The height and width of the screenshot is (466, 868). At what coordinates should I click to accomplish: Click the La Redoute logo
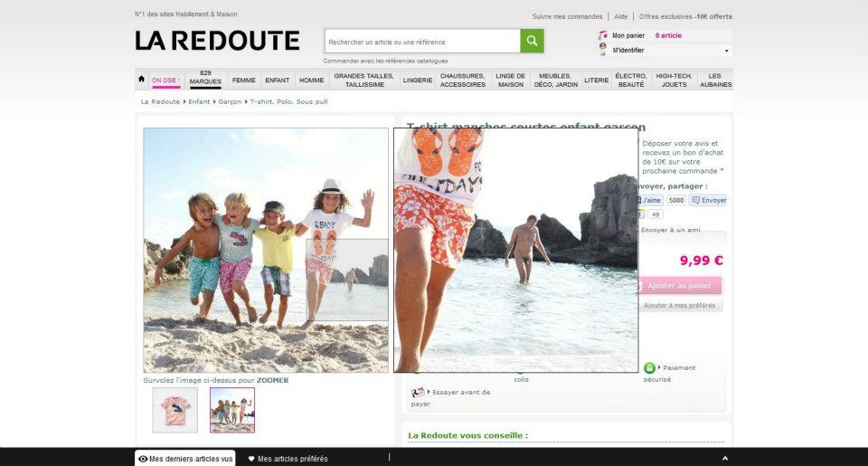pos(217,41)
